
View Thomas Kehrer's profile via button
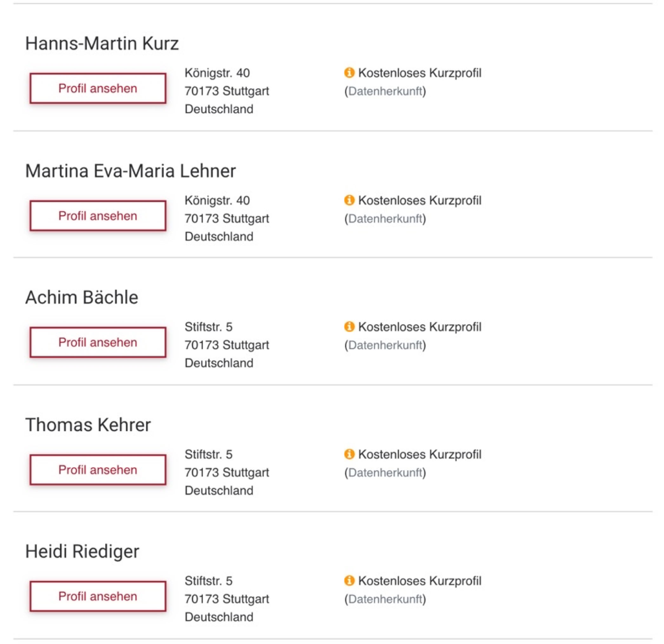coord(98,470)
